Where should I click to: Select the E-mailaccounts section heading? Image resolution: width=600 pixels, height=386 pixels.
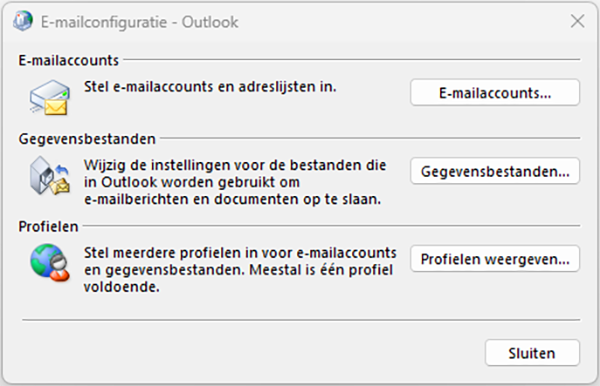pos(68,60)
